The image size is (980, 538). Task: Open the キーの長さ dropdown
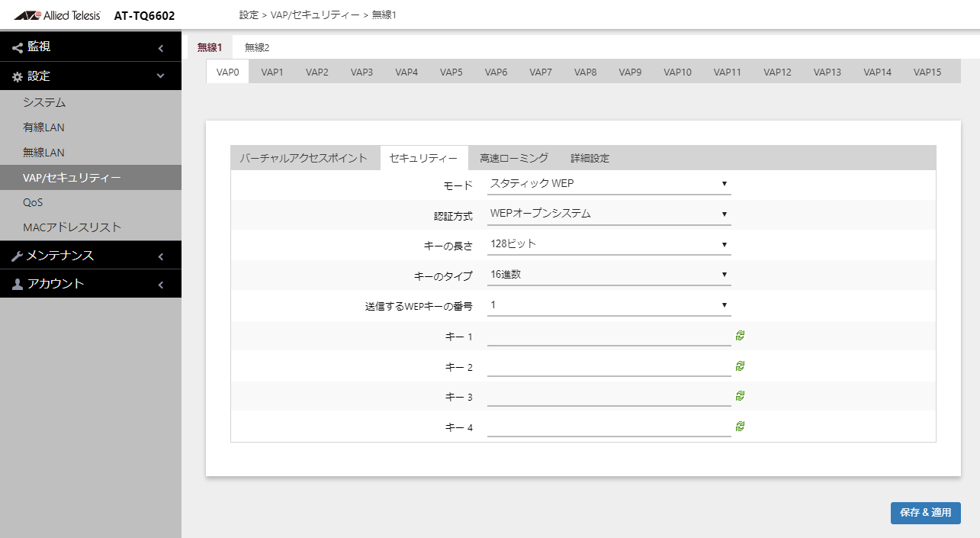tap(609, 245)
